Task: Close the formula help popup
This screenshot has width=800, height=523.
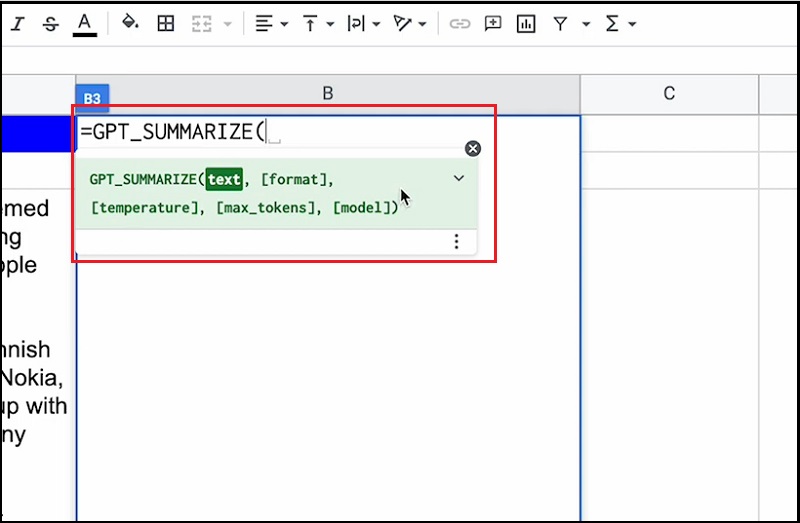Action: click(473, 148)
